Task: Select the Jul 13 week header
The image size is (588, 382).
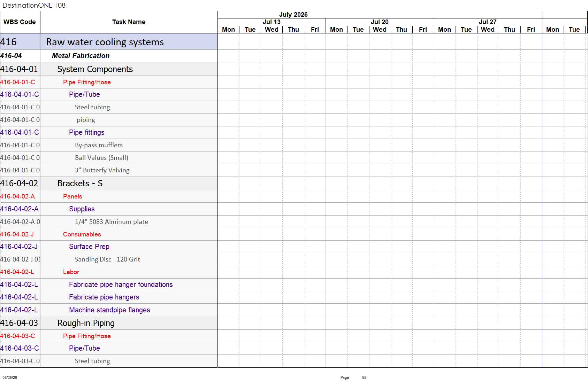Action: (x=272, y=22)
